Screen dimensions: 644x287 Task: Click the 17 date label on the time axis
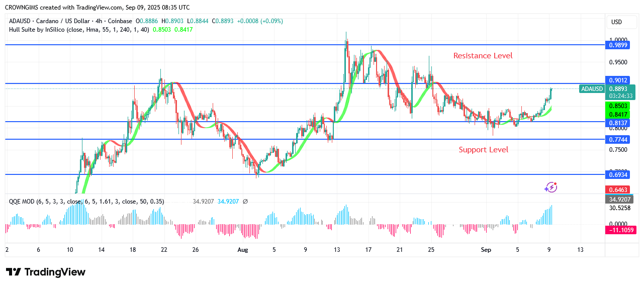(368, 250)
